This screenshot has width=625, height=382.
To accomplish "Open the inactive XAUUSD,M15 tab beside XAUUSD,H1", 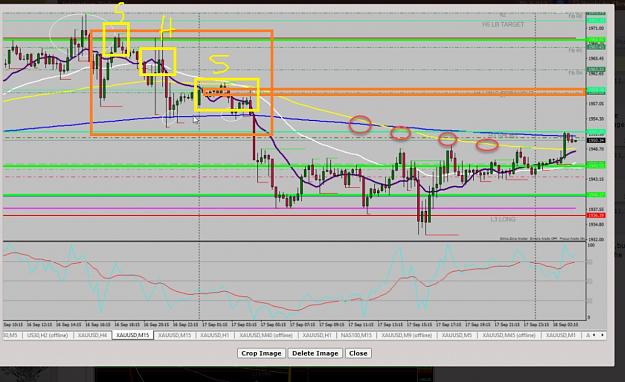I will [x=175, y=335].
